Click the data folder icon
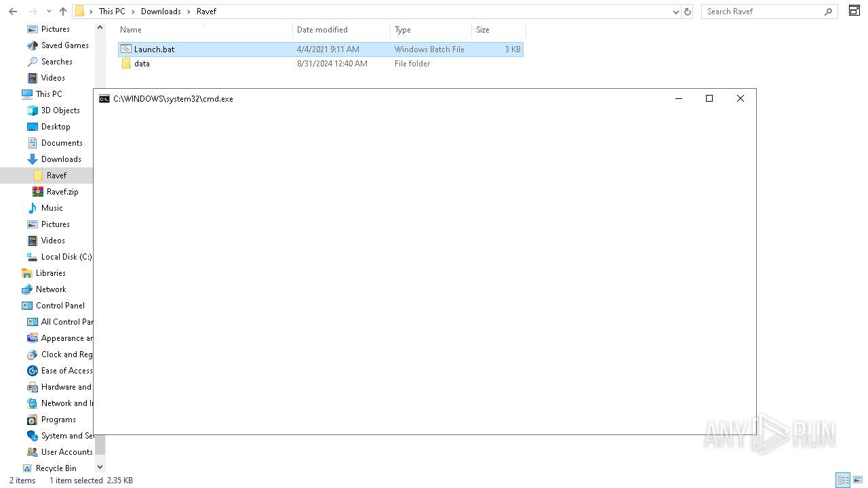The width and height of the screenshot is (868, 488). point(126,64)
